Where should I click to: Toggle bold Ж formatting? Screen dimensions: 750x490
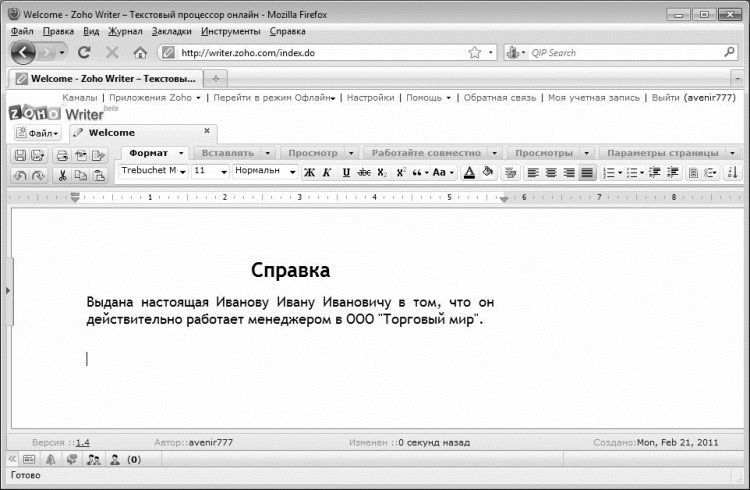coord(309,172)
